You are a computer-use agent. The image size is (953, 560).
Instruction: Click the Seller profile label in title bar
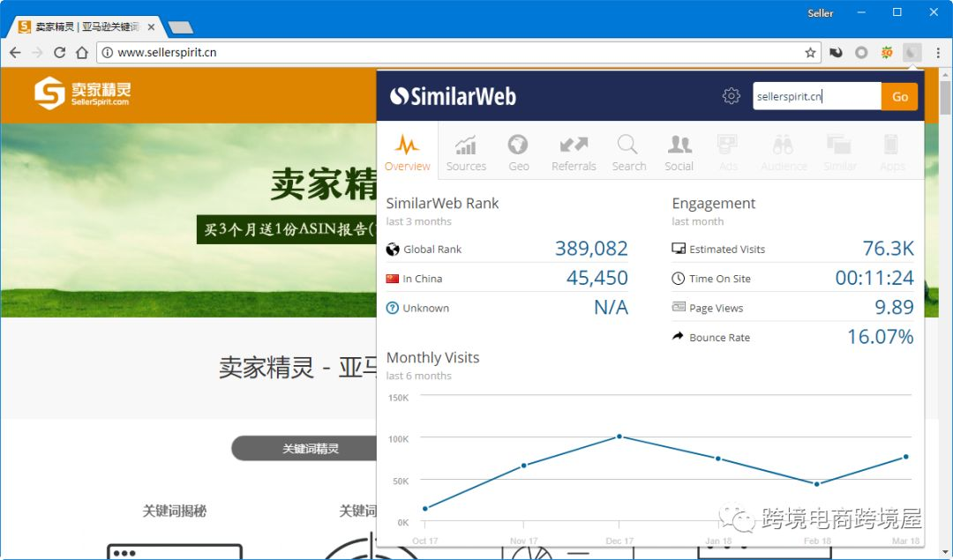click(820, 13)
